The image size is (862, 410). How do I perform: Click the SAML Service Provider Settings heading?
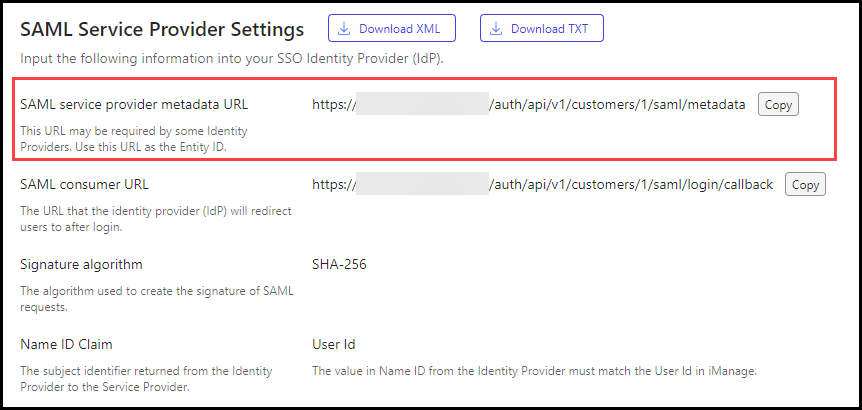click(162, 29)
